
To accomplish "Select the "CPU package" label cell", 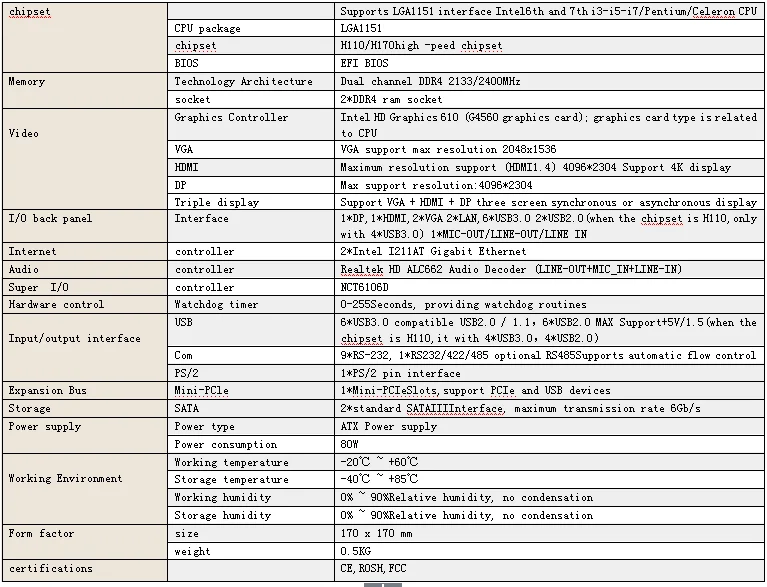I will 207,29.
